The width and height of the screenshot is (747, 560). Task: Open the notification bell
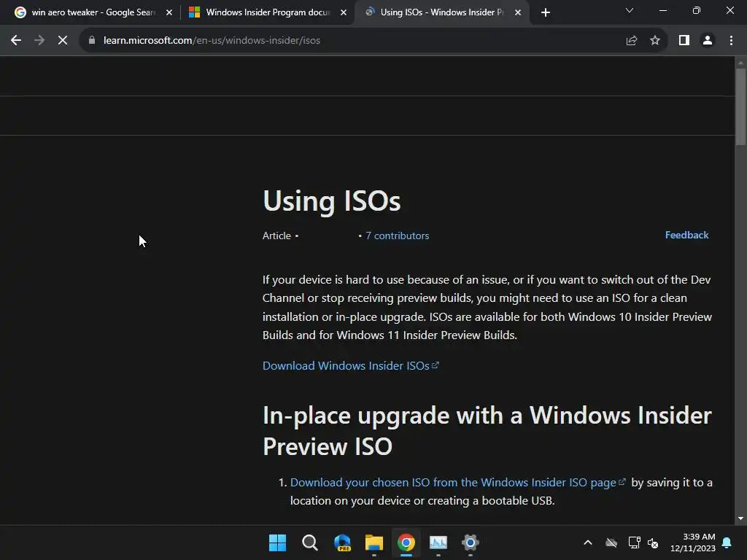pos(727,542)
